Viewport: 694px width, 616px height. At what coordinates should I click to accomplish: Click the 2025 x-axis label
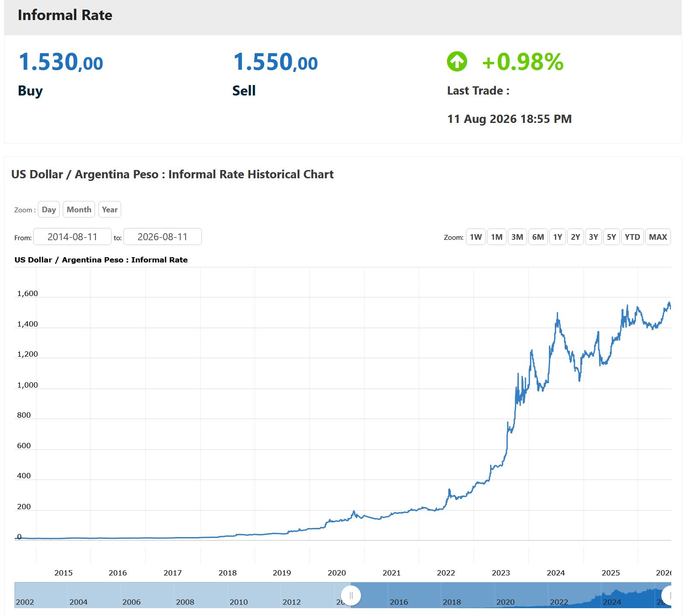click(x=610, y=573)
